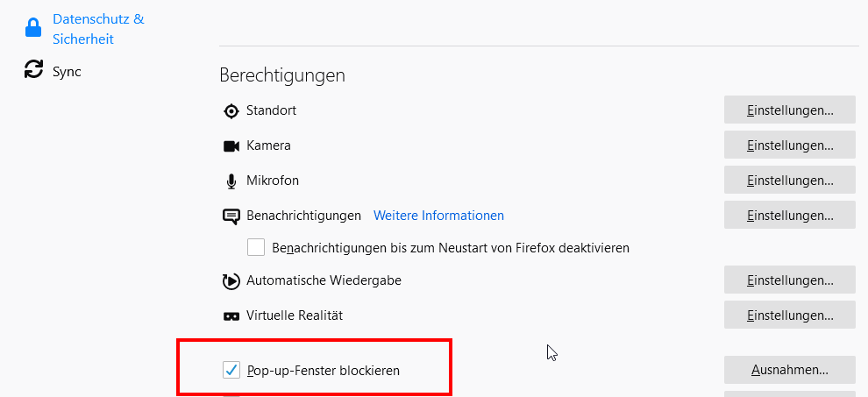
Task: Click the Sync arrows icon
Action: pos(33,70)
